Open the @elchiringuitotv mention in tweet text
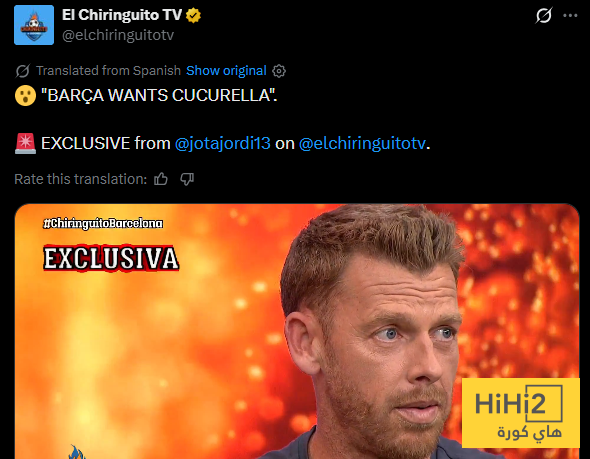 tap(362, 143)
